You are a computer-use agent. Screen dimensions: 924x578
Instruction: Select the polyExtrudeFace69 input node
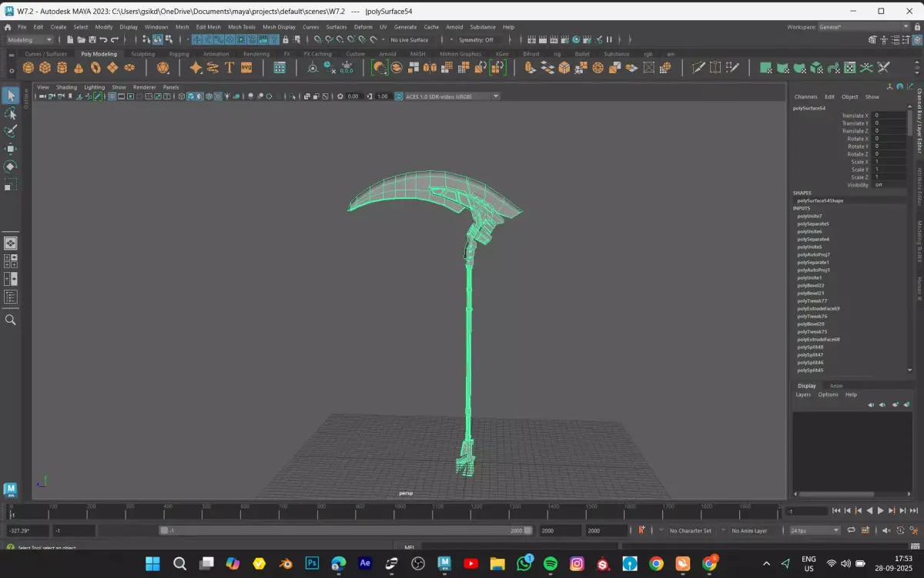[819, 308]
